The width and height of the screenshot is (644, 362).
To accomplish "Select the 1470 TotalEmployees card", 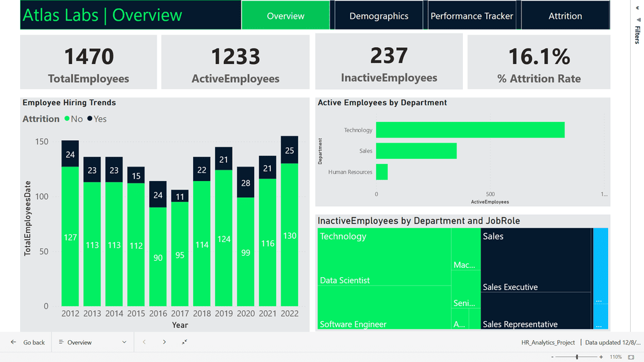I will (x=88, y=62).
